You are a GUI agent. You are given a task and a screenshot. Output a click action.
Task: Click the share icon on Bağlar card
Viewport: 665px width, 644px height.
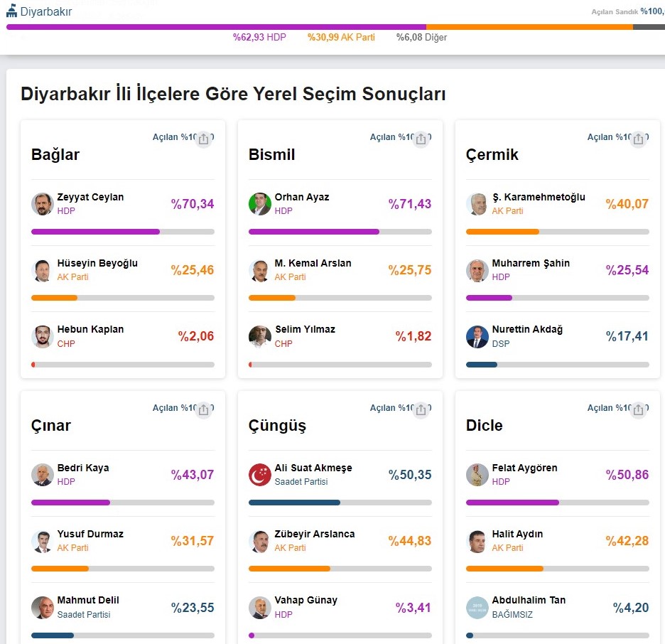pyautogui.click(x=204, y=139)
